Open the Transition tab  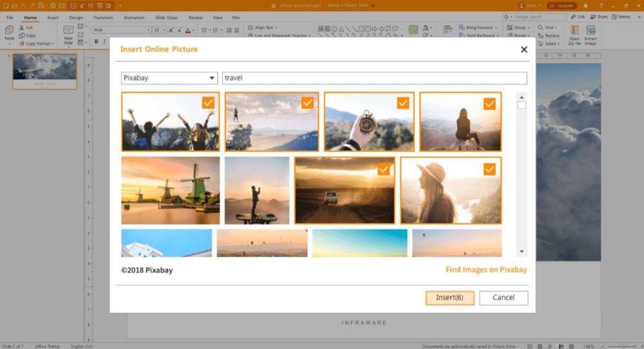tap(103, 17)
